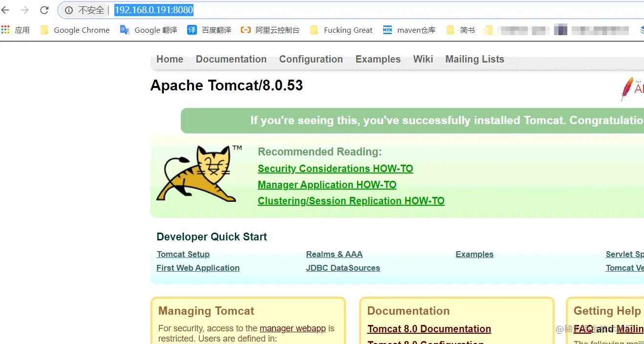This screenshot has width=644, height=344.
Task: Open the Tomcat Setup link
Action: click(x=183, y=254)
